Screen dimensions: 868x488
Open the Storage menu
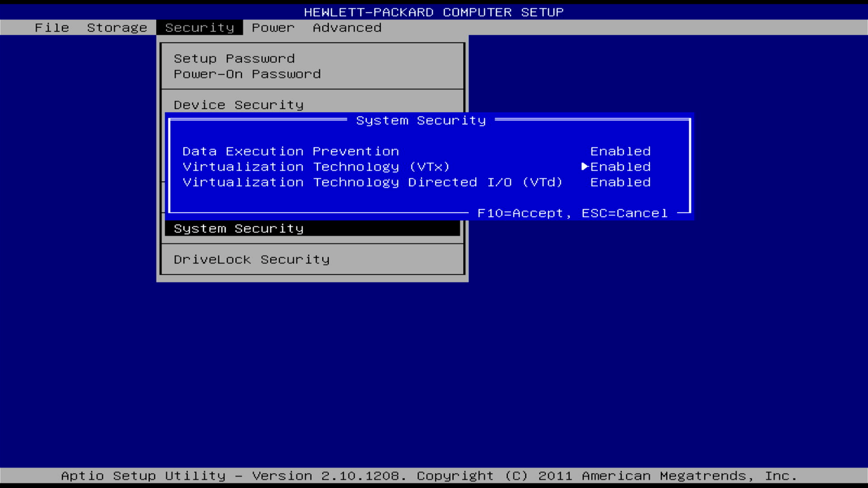(117, 28)
